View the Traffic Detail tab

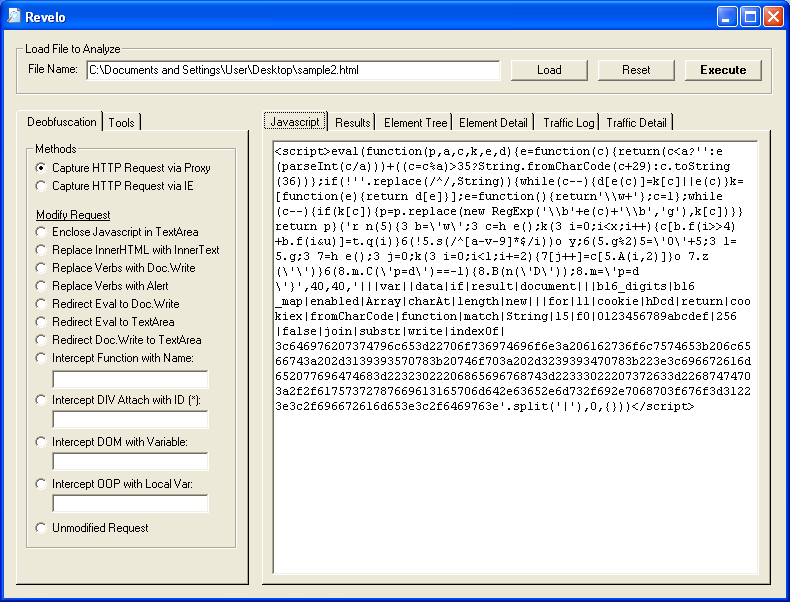[x=636, y=123]
